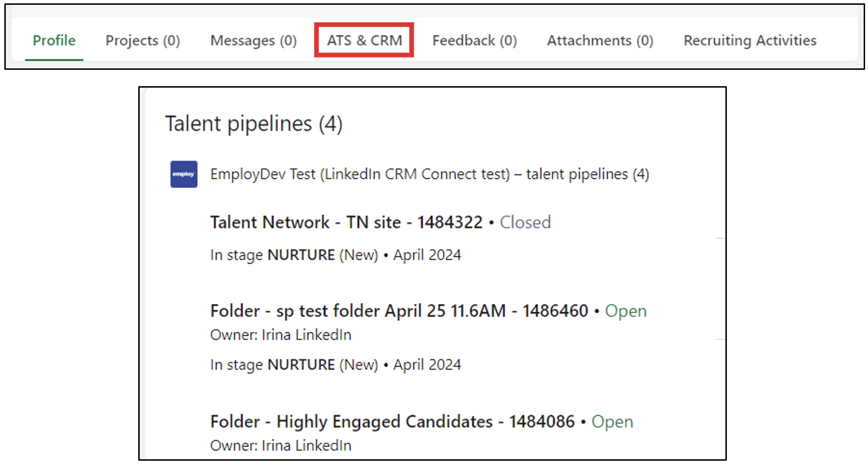Viewport: 868px width, 466px height.
Task: Click Owner: Irina LinkedIn under sp test folder
Action: coord(281,335)
